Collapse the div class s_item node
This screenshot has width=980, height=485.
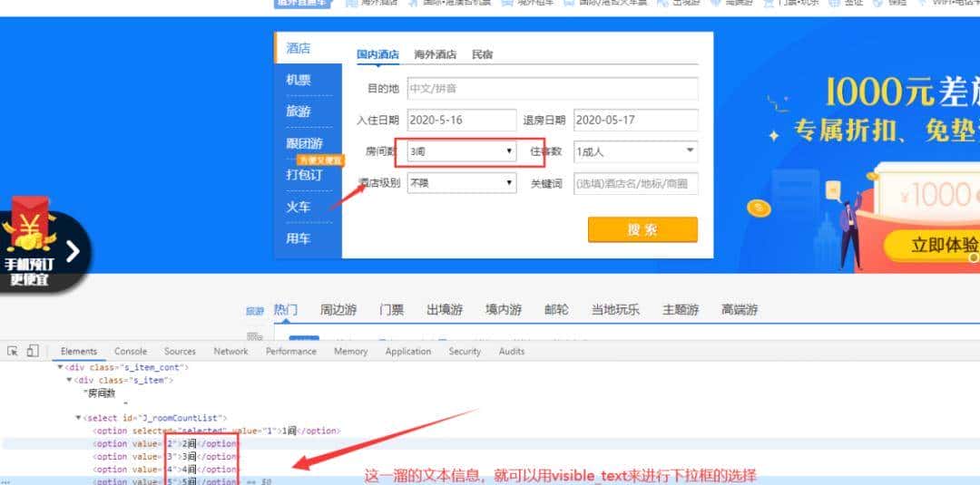coord(69,380)
